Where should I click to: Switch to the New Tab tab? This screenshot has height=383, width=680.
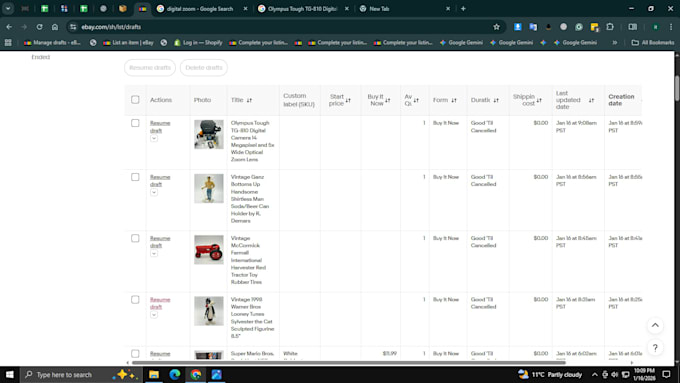coord(404,9)
